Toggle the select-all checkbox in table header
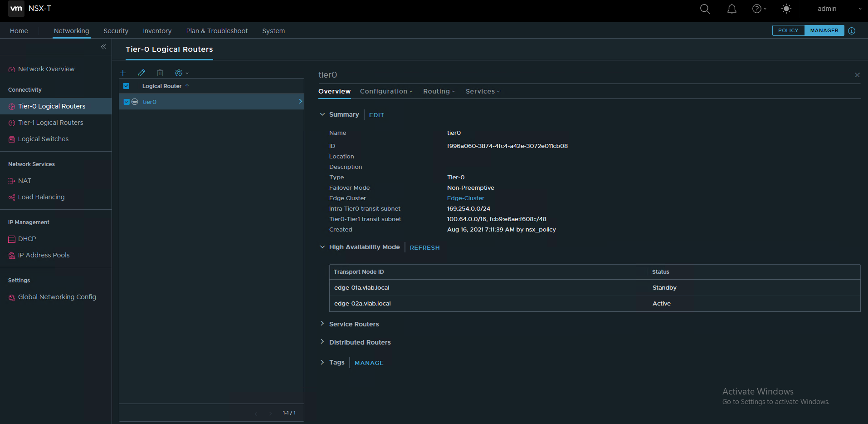The height and width of the screenshot is (424, 868). pyautogui.click(x=127, y=86)
